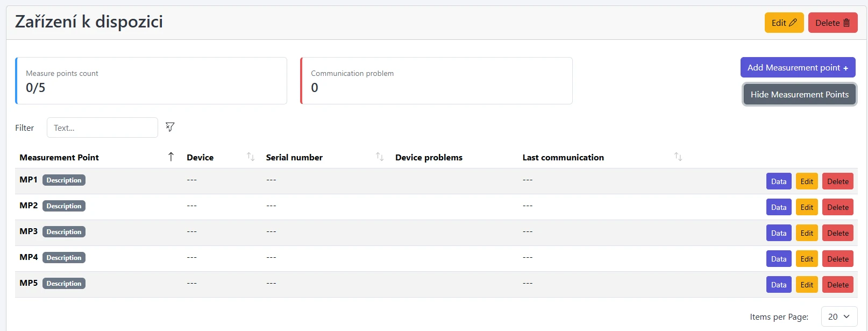This screenshot has height=331, width=868.
Task: Delete measurement point MP2
Action: coord(838,207)
